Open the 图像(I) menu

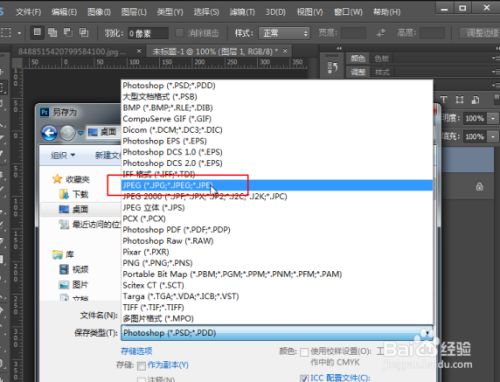pyautogui.click(x=99, y=12)
